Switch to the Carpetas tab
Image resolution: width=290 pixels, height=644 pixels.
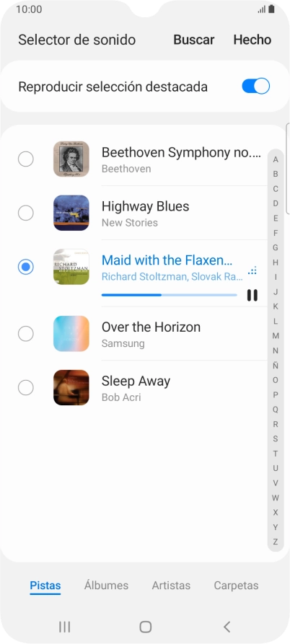(236, 586)
